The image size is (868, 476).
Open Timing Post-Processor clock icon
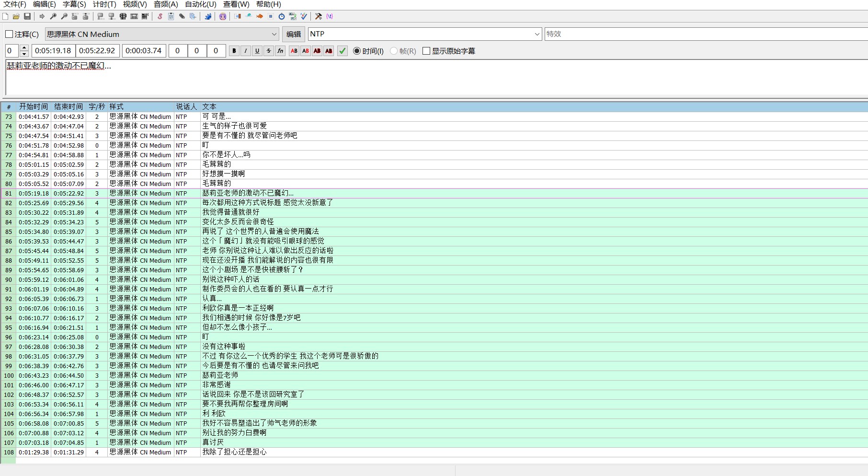pyautogui.click(x=282, y=16)
